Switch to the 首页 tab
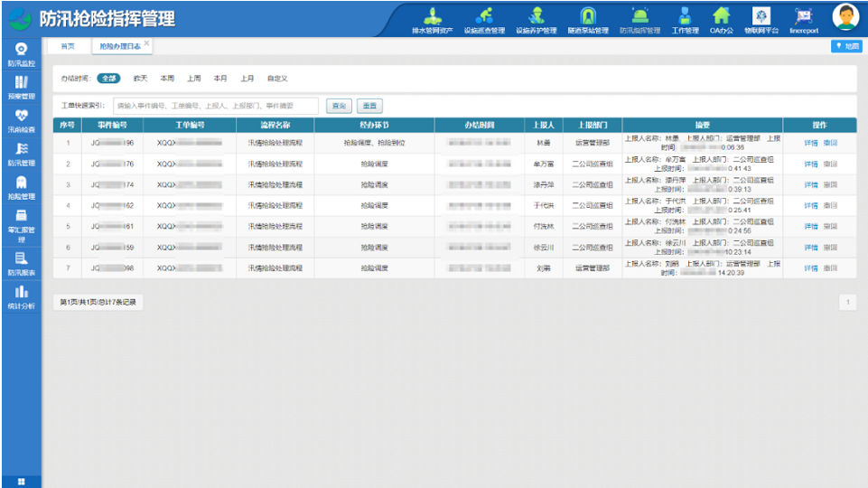This screenshot has height=488, width=868. tap(68, 46)
